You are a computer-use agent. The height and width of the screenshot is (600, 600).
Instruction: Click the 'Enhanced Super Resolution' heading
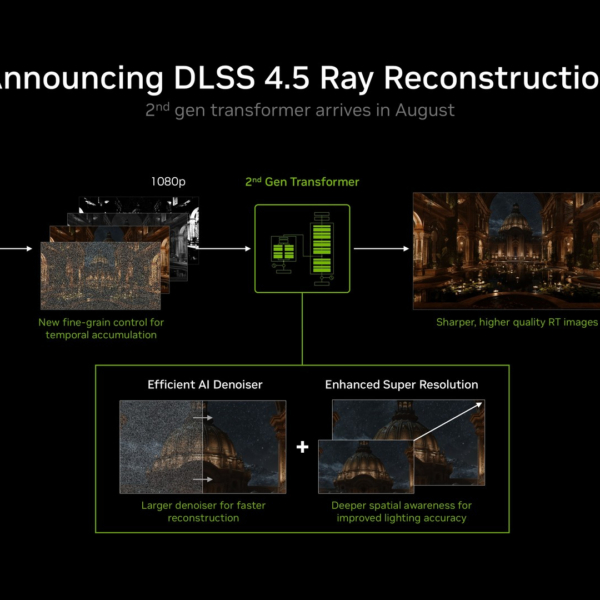click(x=401, y=385)
